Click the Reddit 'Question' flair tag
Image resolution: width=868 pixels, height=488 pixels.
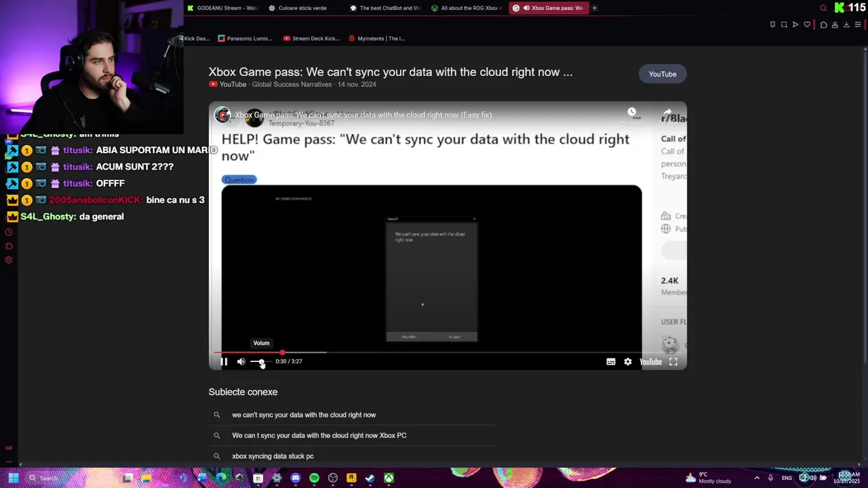point(239,180)
